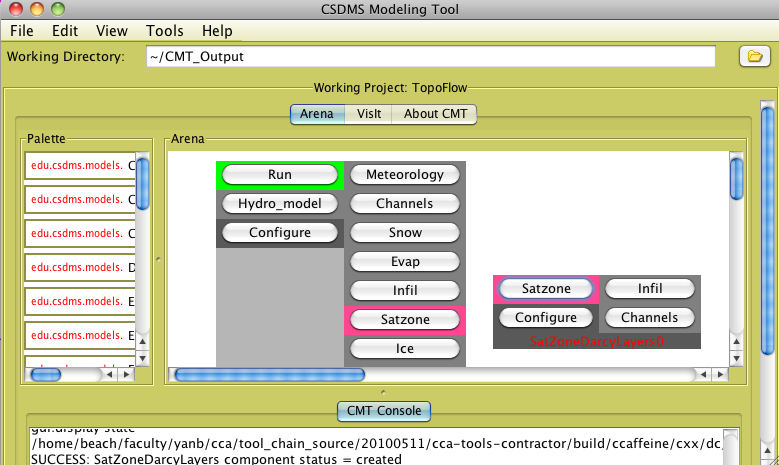The image size is (779, 465).
Task: Click Channels port in the TopoFlow driver
Action: (x=405, y=204)
